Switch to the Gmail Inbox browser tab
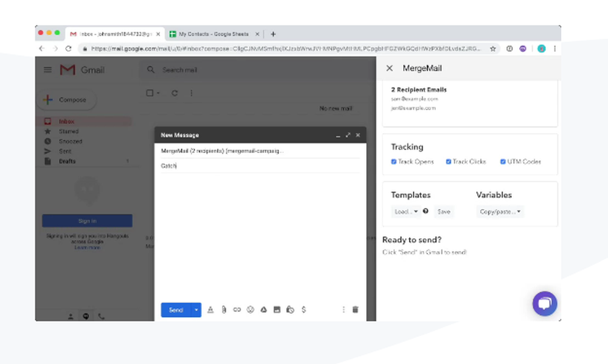Viewport: 608px width, 364px height. pos(115,34)
